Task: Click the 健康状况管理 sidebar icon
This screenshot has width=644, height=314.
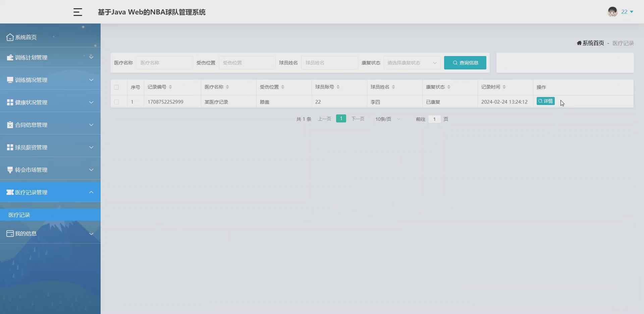Action: (x=9, y=102)
